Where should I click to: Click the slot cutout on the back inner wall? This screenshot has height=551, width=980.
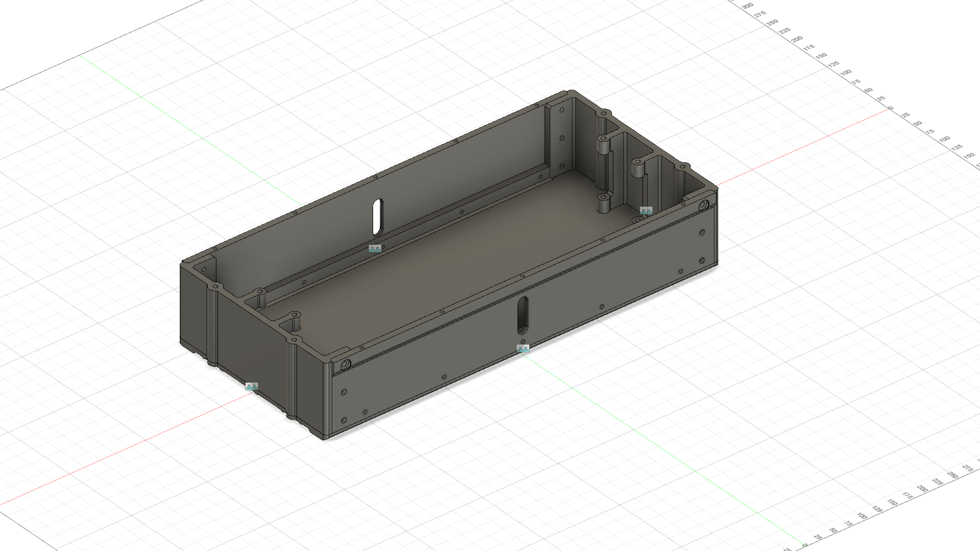pos(377,217)
